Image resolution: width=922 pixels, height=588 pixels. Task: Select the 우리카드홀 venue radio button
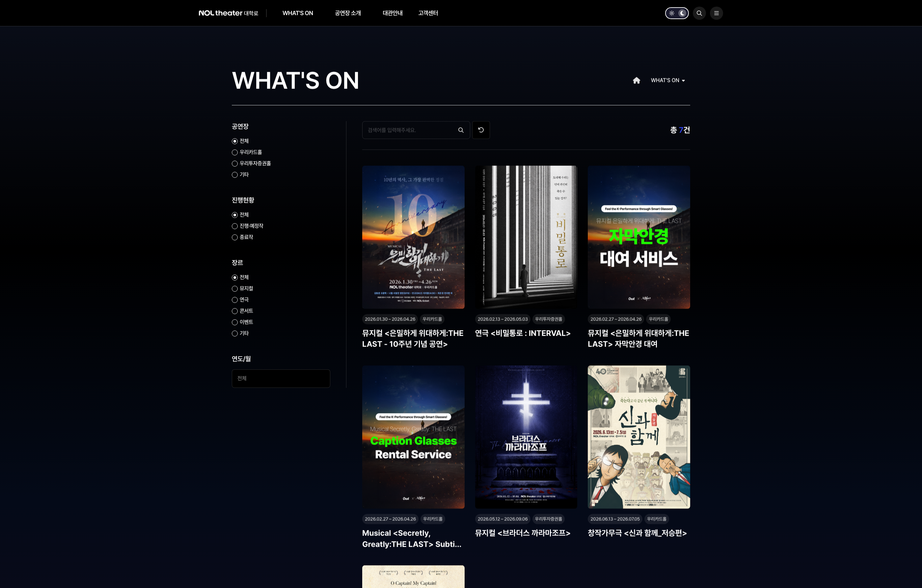tap(235, 152)
